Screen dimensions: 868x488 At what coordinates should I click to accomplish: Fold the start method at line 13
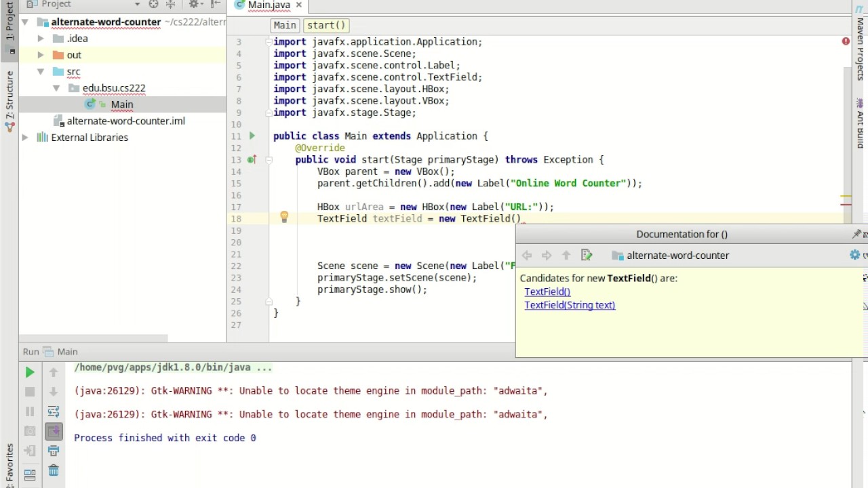(x=269, y=160)
